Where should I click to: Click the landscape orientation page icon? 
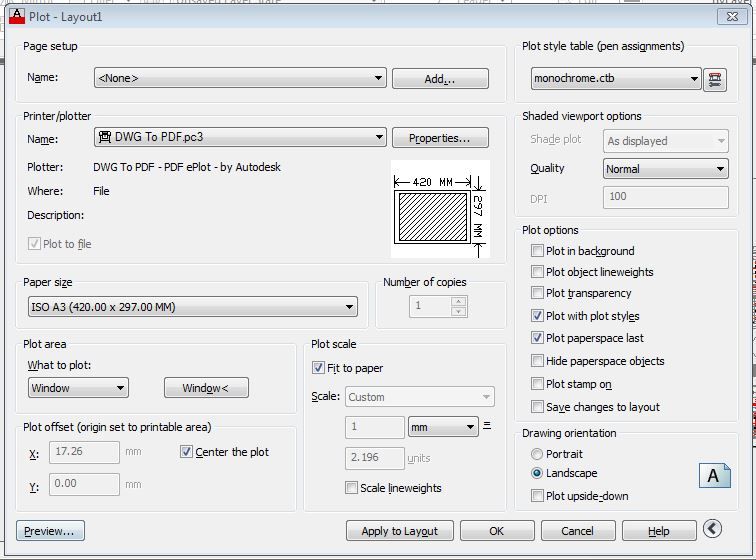(715, 476)
